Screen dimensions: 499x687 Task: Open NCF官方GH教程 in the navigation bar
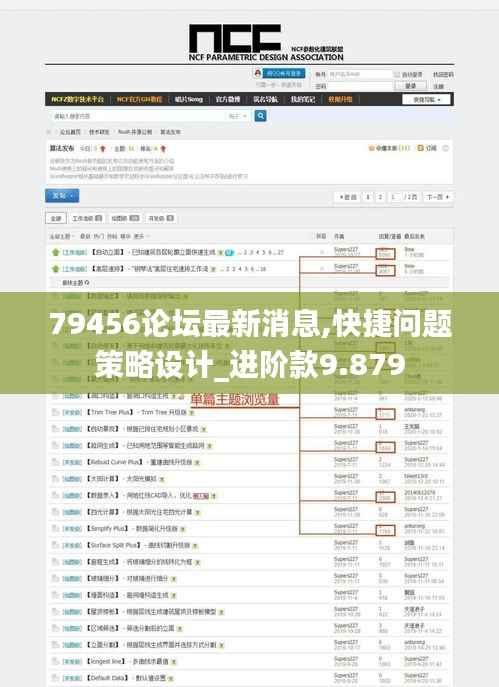point(139,99)
